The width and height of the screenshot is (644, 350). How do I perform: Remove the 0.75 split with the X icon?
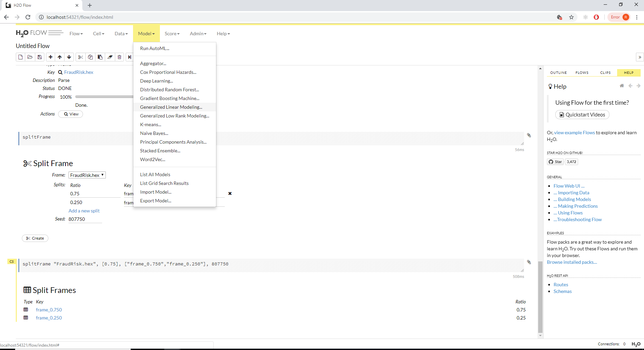tap(230, 194)
